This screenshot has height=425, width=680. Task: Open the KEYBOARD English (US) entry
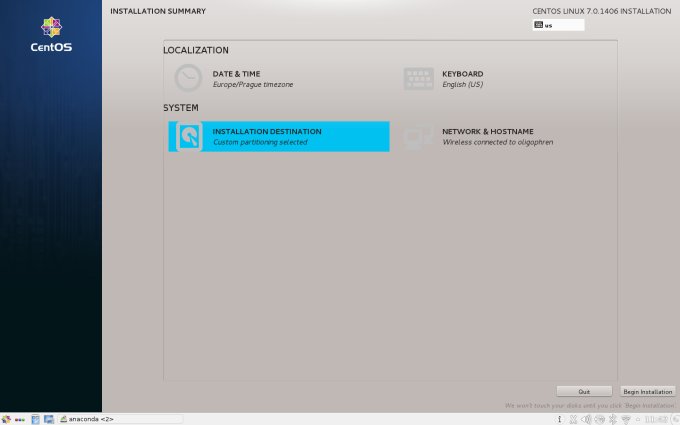[506, 79]
